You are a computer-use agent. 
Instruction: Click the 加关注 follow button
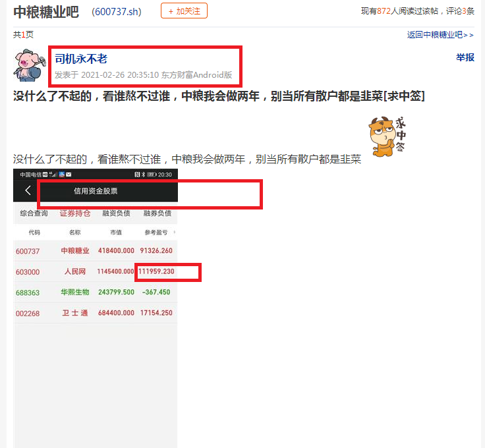coord(184,11)
